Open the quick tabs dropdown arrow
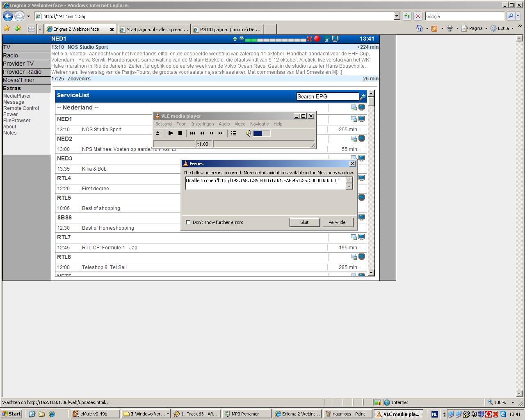The image size is (525, 420). click(40, 29)
